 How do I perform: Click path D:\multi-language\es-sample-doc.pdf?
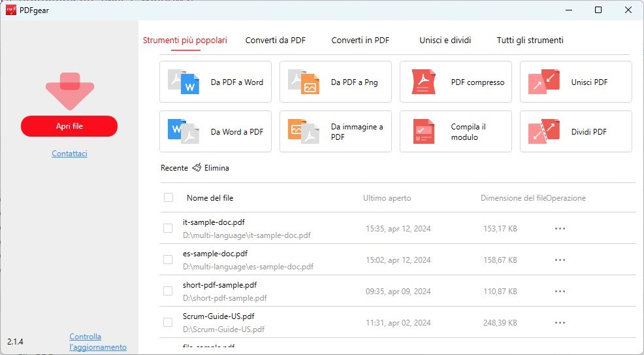pyautogui.click(x=248, y=267)
